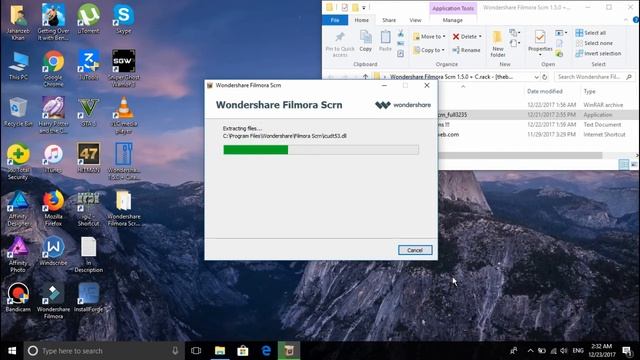Click Select none in Explorer ribbon

pos(594,43)
